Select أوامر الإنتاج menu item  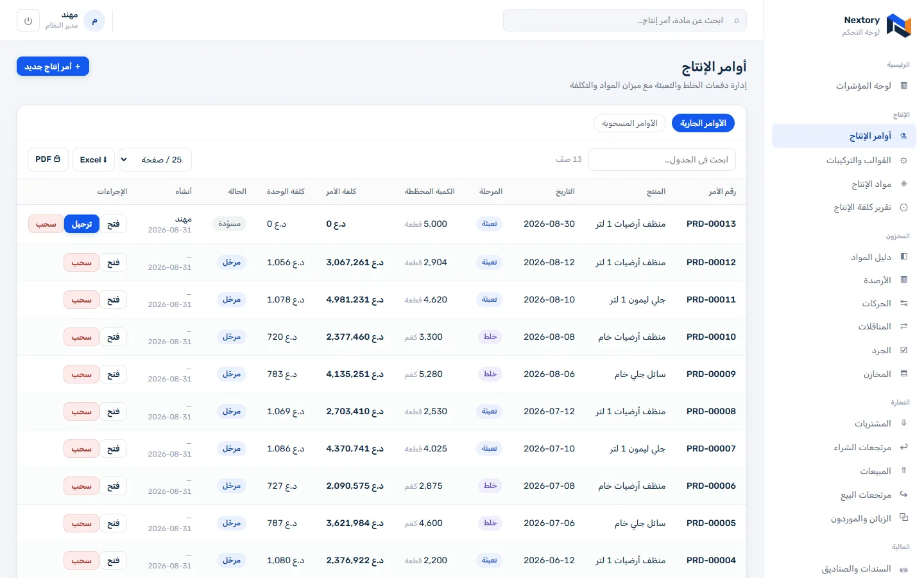coord(844,136)
